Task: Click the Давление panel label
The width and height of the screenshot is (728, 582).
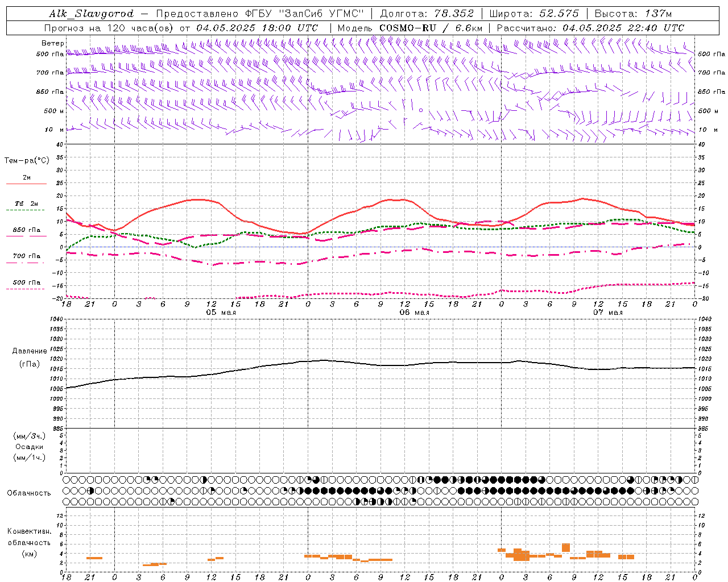Action: coord(30,351)
